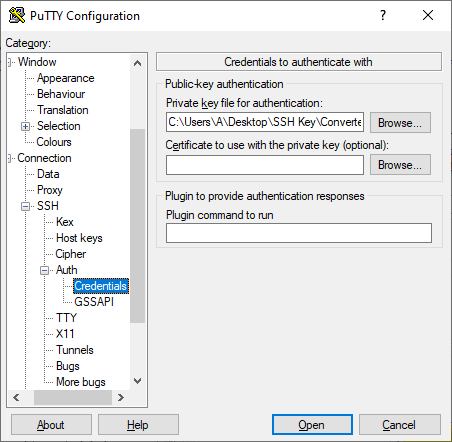Click the category tree scroll-down arrow
Image resolution: width=452 pixels, height=442 pixels.
137,381
